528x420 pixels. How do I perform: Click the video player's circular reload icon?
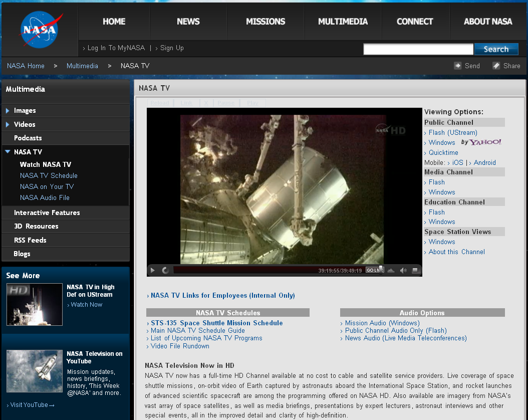tap(165, 271)
